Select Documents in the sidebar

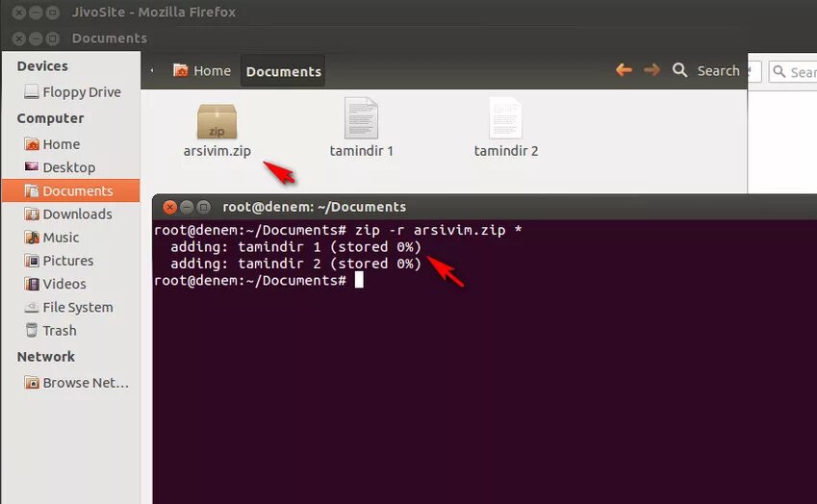[x=71, y=190]
